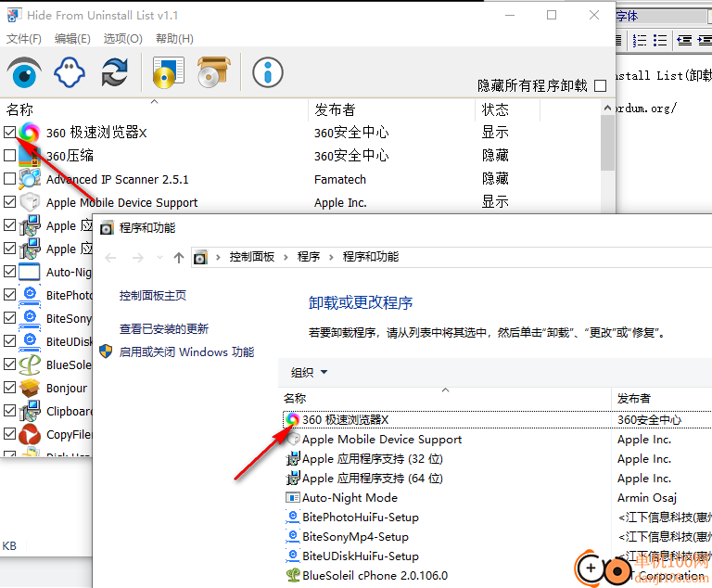Viewport: 712px width, 588px height.
Task: Click the Auto-Night Mode icon in Hide list
Action: tap(30, 272)
